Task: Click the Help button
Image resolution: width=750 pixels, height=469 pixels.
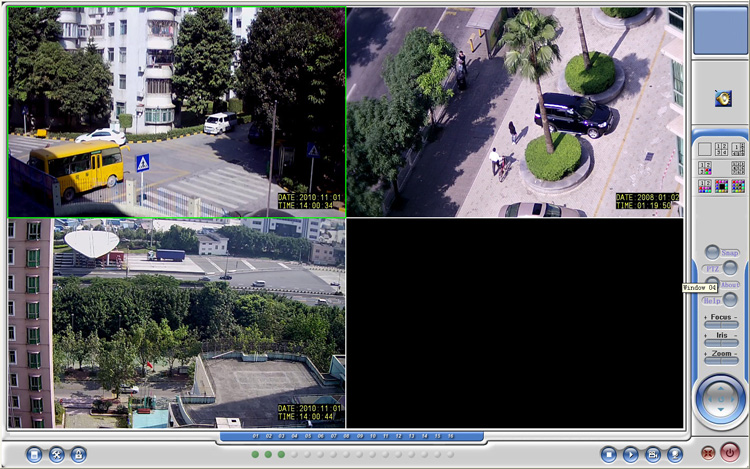Action: pos(711,300)
